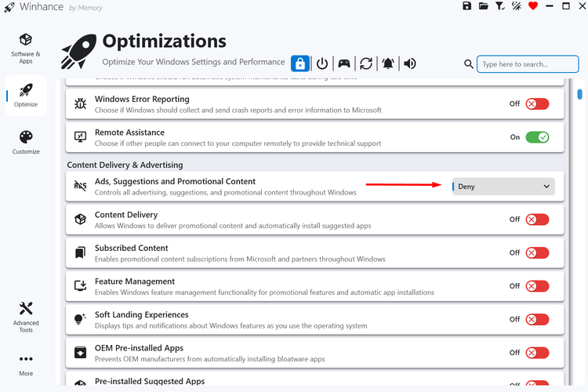This screenshot has height=392, width=588.
Task: Open the Sound speaker section icon
Action: point(409,64)
